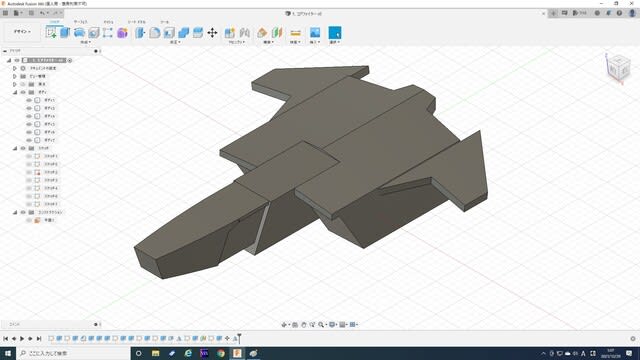Viewport: 640px width, 360px height.
Task: Choose the Revolve tool
Action: [x=79, y=33]
